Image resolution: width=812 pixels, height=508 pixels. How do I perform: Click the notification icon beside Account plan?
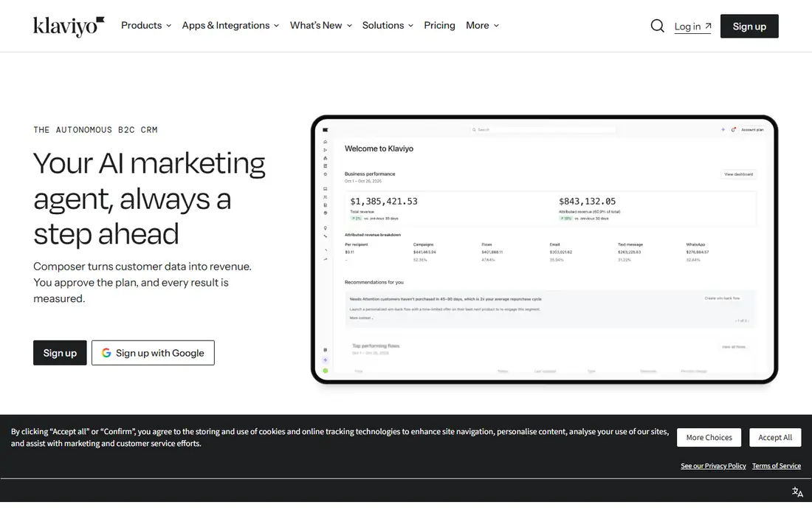click(x=733, y=129)
